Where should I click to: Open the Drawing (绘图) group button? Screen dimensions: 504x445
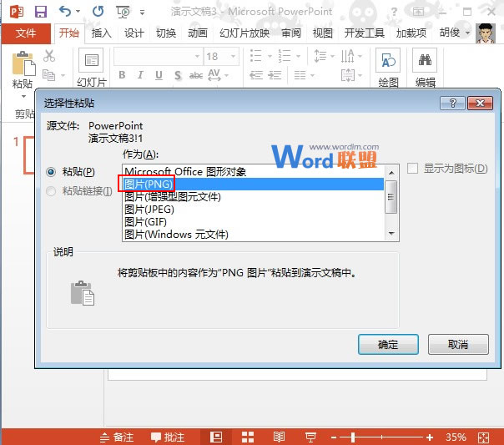388,68
